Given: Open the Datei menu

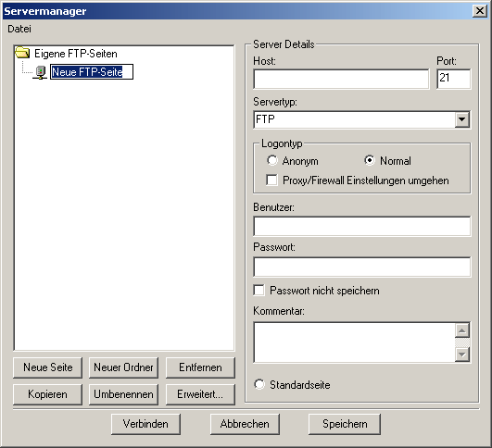Looking at the screenshot, I should click(x=19, y=29).
